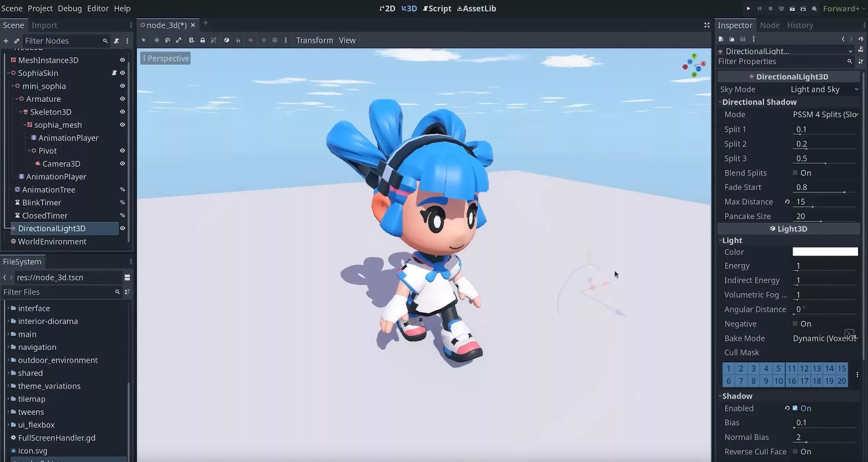868x462 pixels.
Task: Click the Max Distance value field
Action: coord(810,202)
